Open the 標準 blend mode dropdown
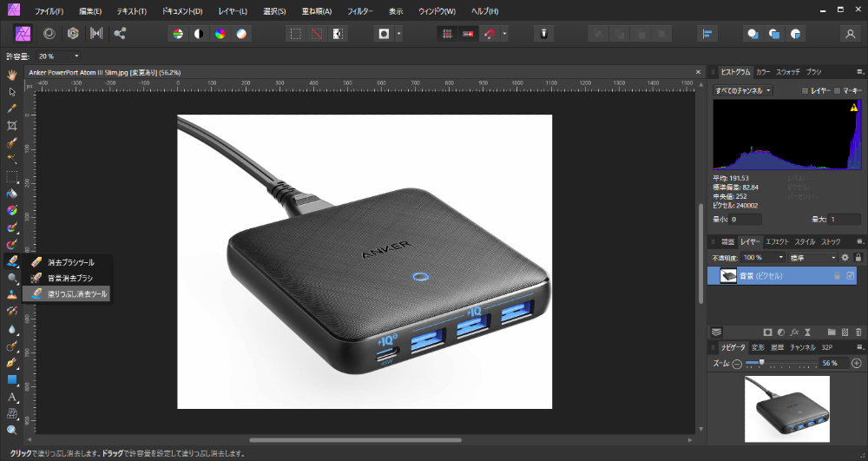868x461 pixels. click(813, 257)
